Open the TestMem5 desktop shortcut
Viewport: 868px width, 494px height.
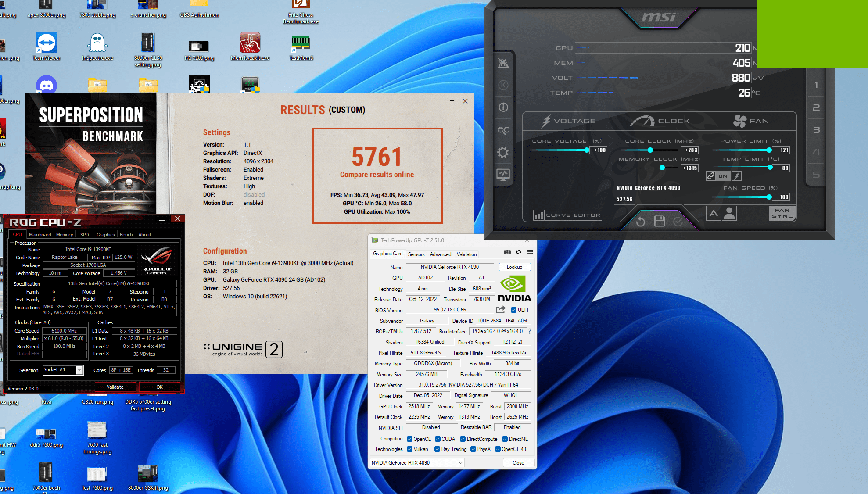(301, 47)
